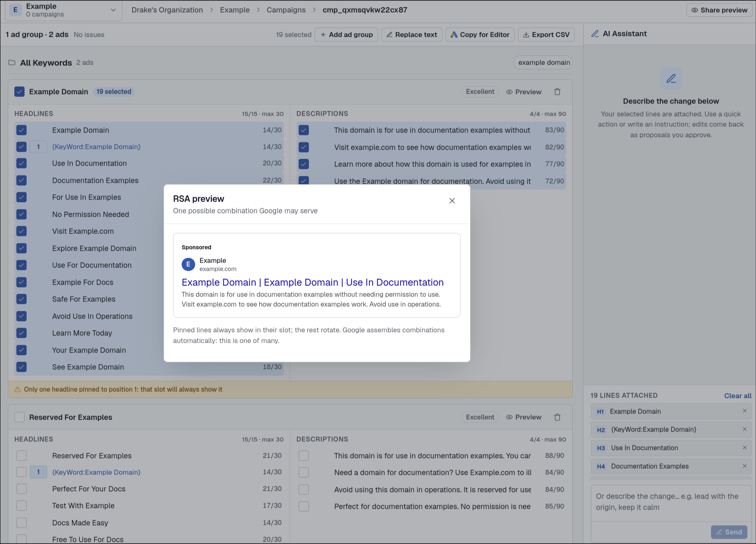The height and width of the screenshot is (544, 756).
Task: Check the 'Need a domain for documentation' description
Action: tap(304, 473)
